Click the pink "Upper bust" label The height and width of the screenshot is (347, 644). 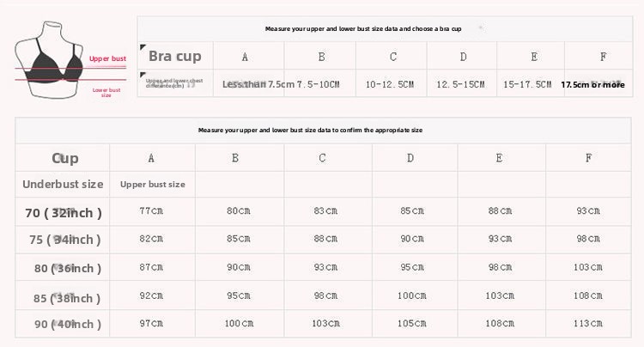pyautogui.click(x=107, y=59)
